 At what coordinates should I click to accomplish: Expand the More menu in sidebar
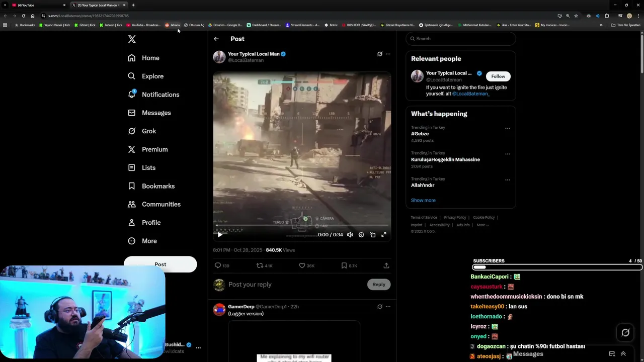[x=142, y=241]
